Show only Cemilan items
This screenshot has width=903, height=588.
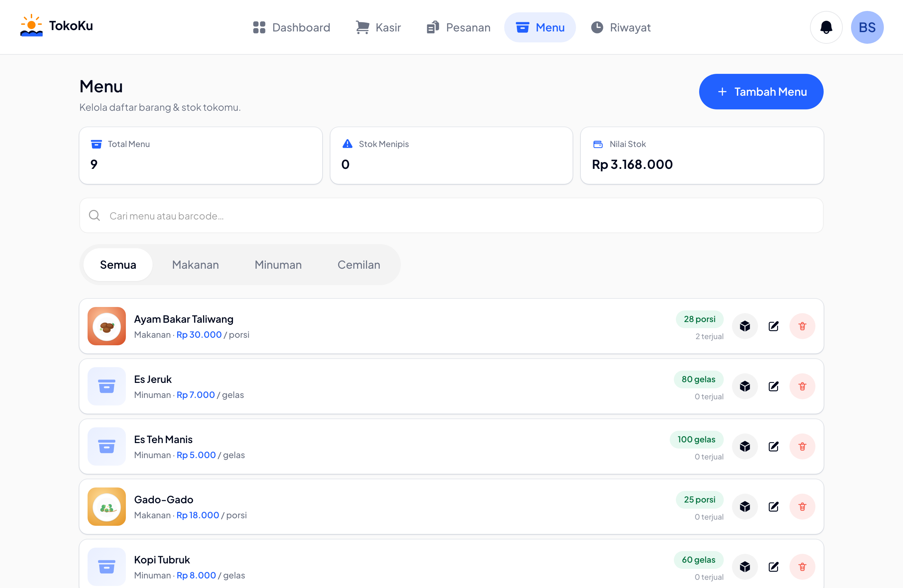coord(358,265)
